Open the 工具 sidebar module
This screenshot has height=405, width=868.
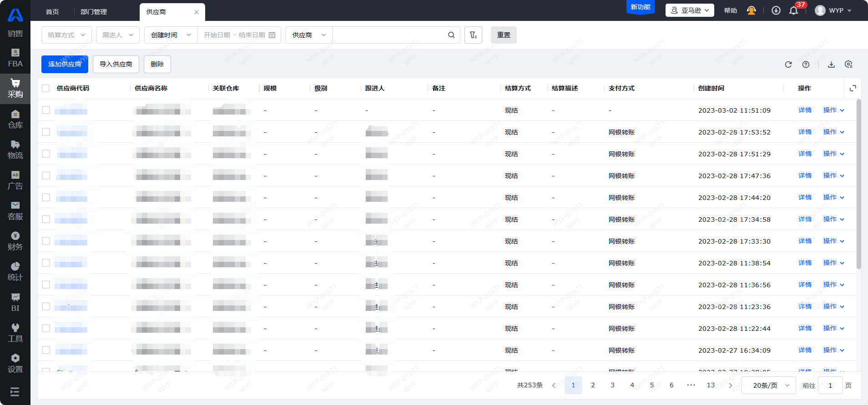pyautogui.click(x=15, y=332)
